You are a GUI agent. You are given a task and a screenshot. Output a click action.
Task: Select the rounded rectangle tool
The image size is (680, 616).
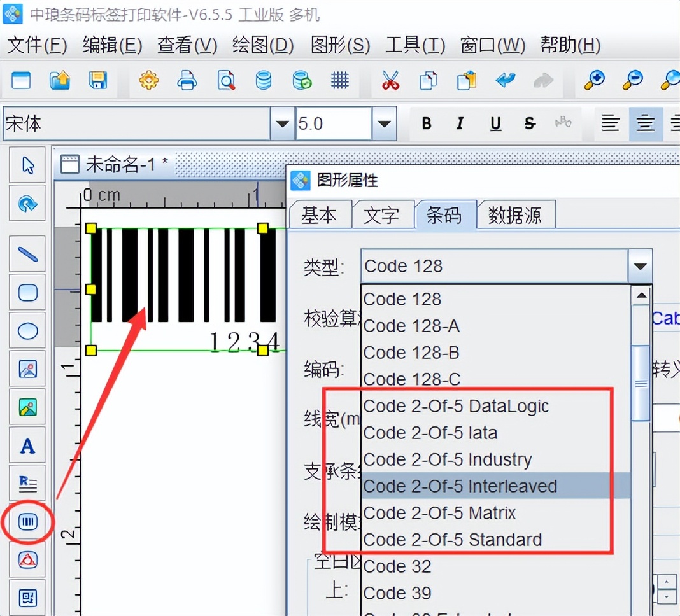[x=27, y=291]
